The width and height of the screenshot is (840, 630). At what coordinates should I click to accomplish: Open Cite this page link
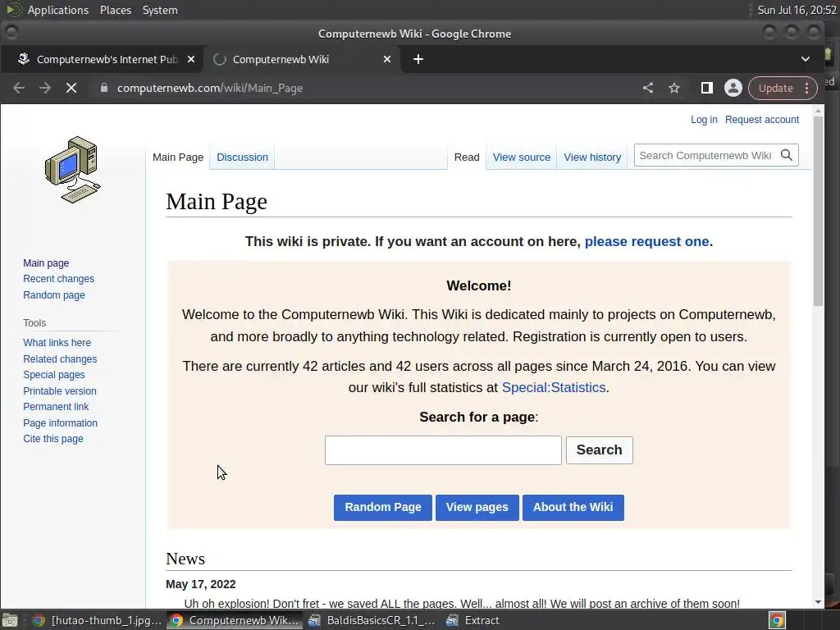[x=53, y=439]
